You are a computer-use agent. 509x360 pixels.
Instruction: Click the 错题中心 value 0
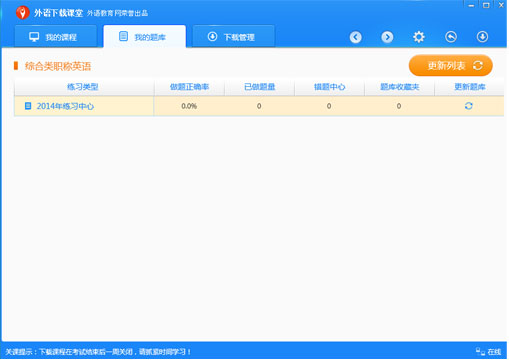(x=329, y=106)
